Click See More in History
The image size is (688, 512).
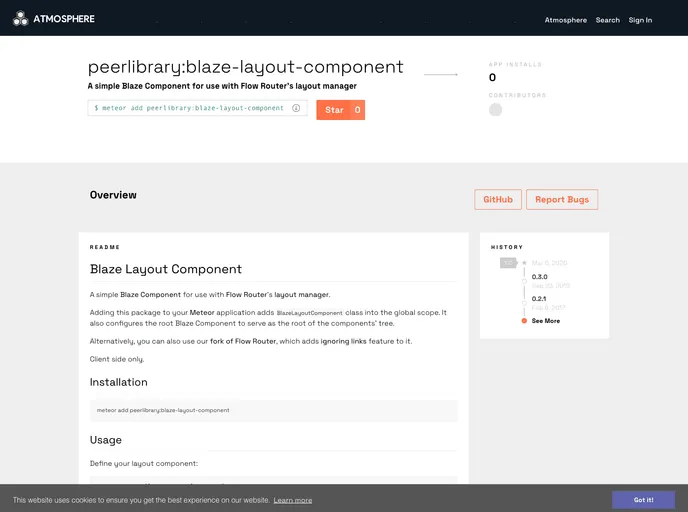545,321
